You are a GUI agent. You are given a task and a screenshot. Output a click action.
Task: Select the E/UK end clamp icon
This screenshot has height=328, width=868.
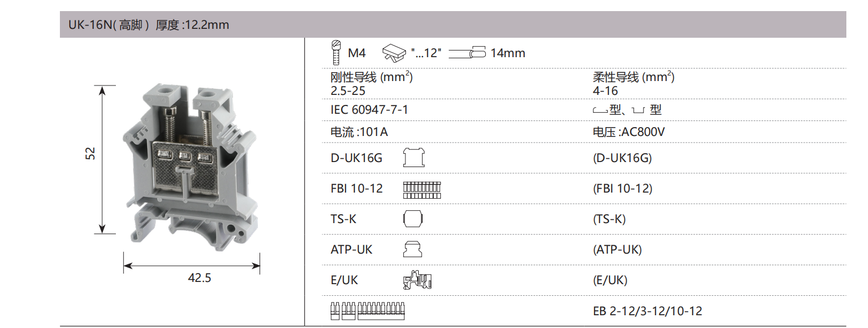pyautogui.click(x=417, y=280)
